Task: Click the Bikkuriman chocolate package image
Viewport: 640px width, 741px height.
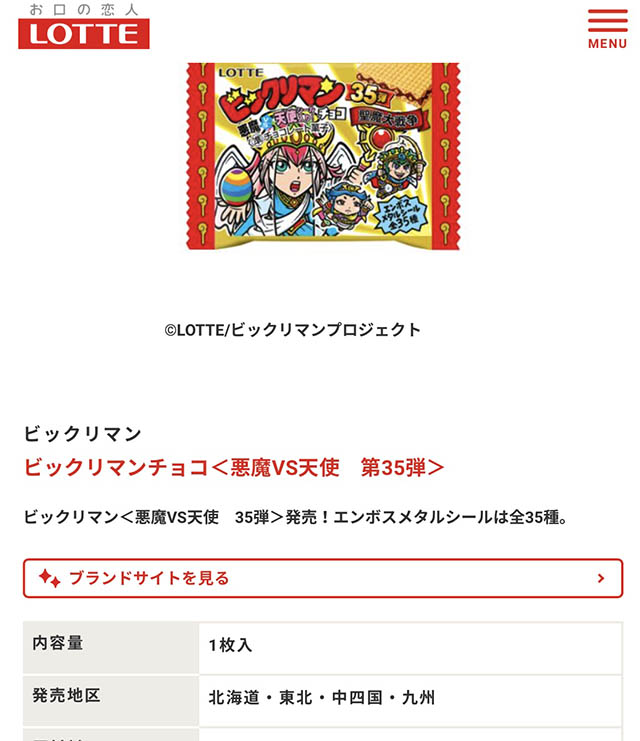Action: pos(323,156)
